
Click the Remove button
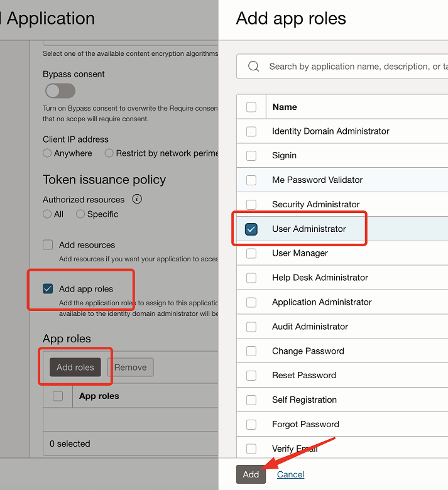130,367
